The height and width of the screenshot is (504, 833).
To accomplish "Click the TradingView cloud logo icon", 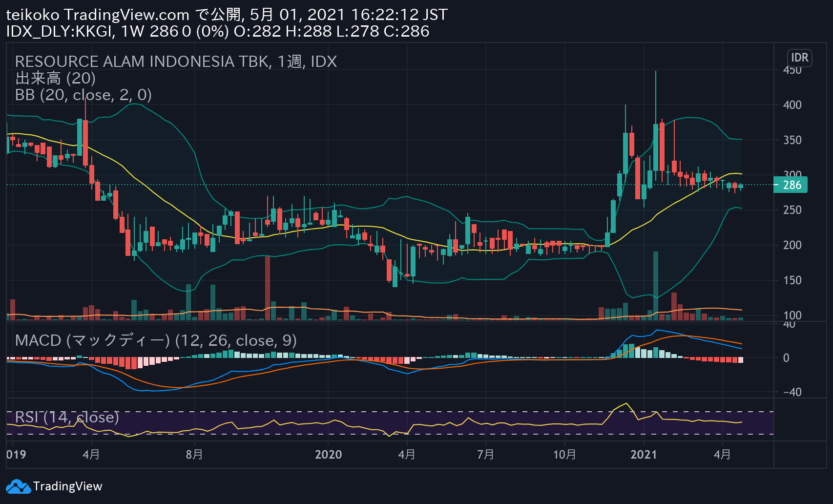I will pos(18,486).
